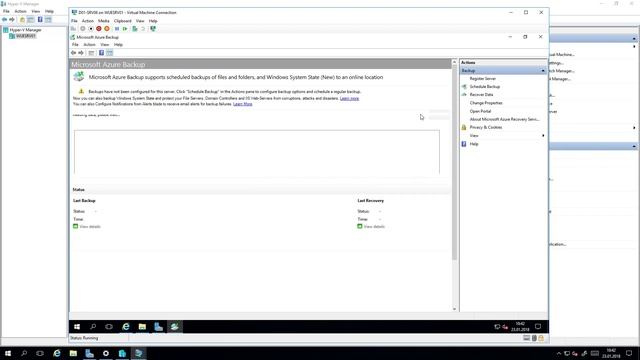The width and height of the screenshot is (640, 360).
Task: Click the red Shut Down VM icon
Action: 99,29
